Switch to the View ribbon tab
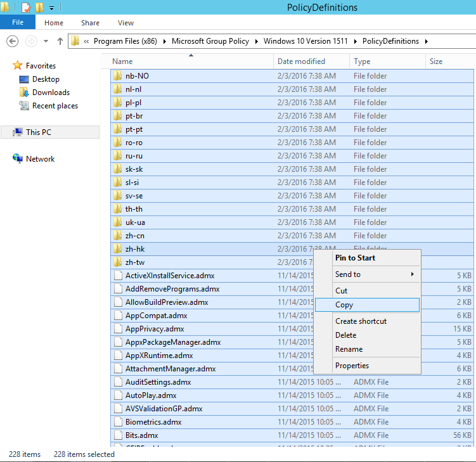This screenshot has height=462, width=476. 125,23
